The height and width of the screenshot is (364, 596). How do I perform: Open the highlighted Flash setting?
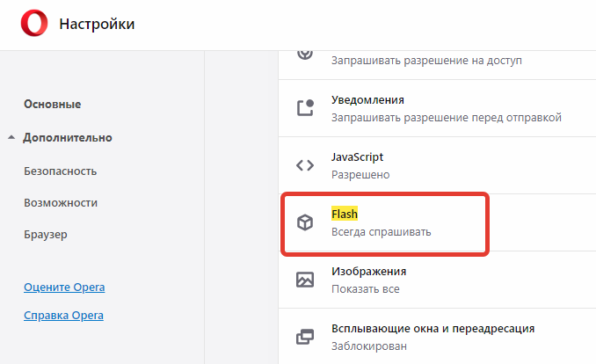point(385,223)
